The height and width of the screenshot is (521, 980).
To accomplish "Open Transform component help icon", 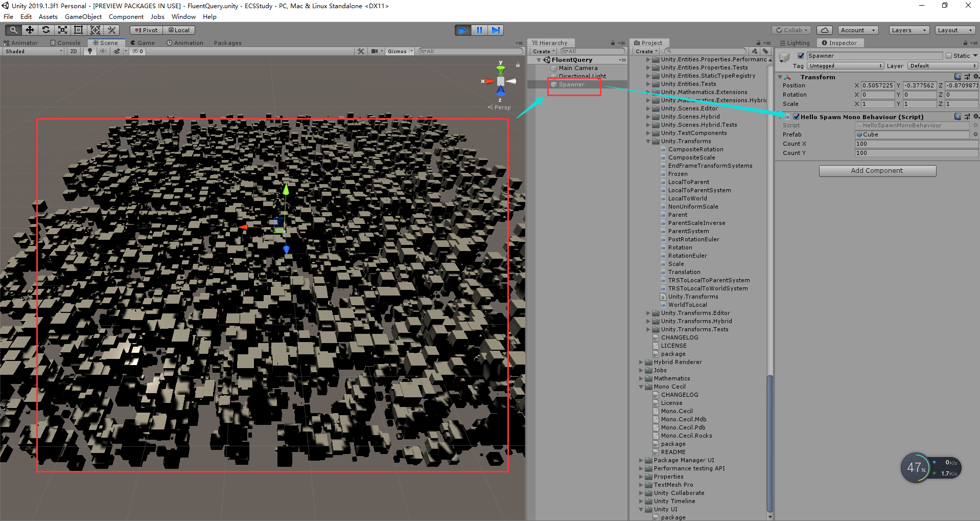I will point(958,77).
